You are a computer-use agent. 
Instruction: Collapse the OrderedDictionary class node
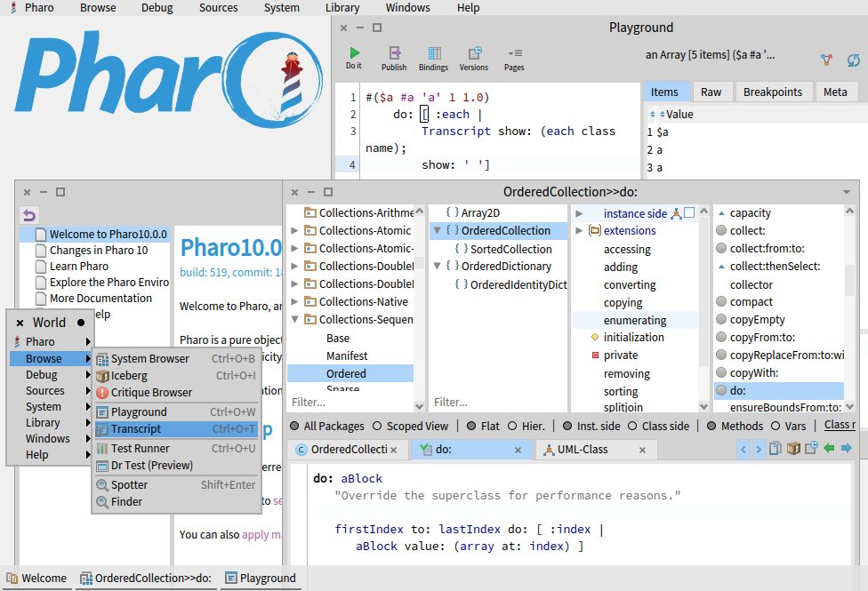[437, 266]
